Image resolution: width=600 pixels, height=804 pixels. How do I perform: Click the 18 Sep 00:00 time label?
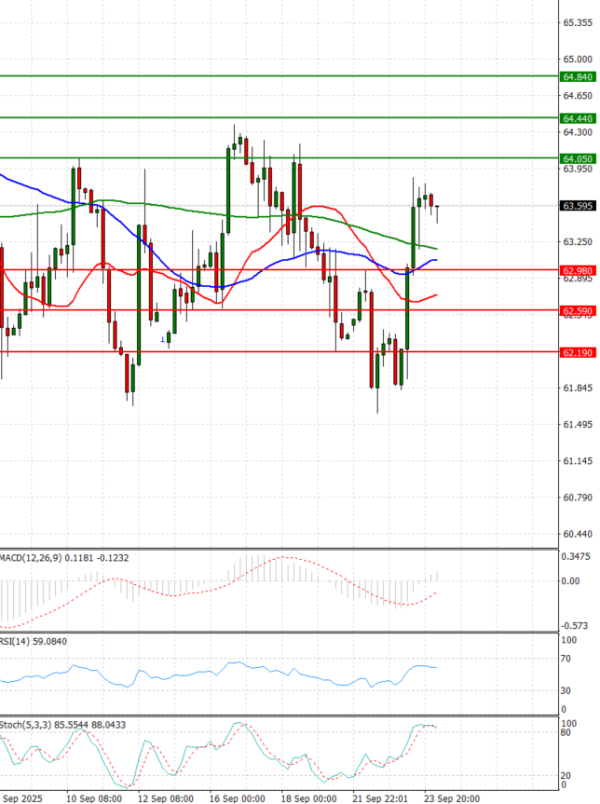coord(309,798)
